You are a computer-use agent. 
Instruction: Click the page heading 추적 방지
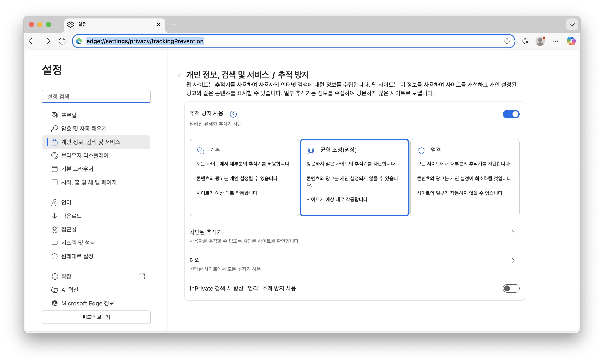[x=293, y=75]
